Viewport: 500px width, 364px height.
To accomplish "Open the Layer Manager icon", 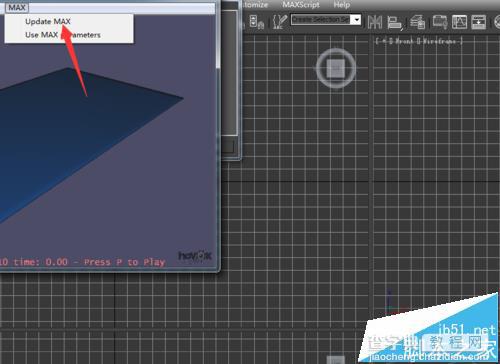I will tap(417, 22).
